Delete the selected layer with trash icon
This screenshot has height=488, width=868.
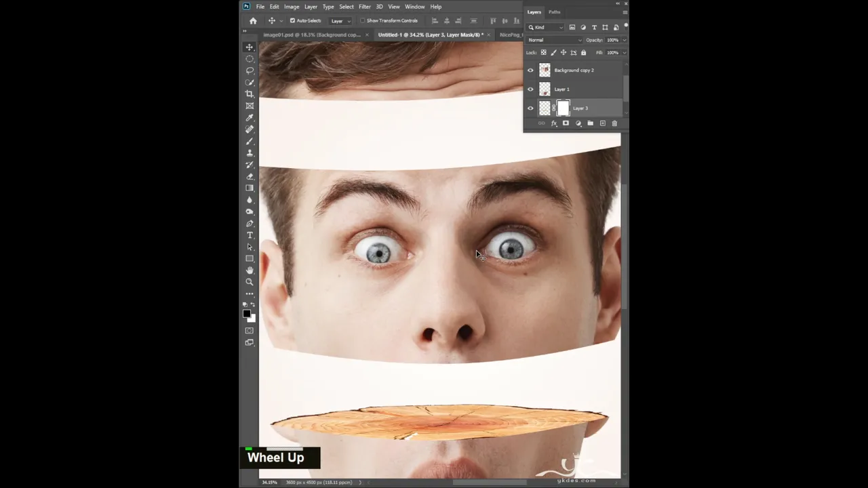point(614,123)
